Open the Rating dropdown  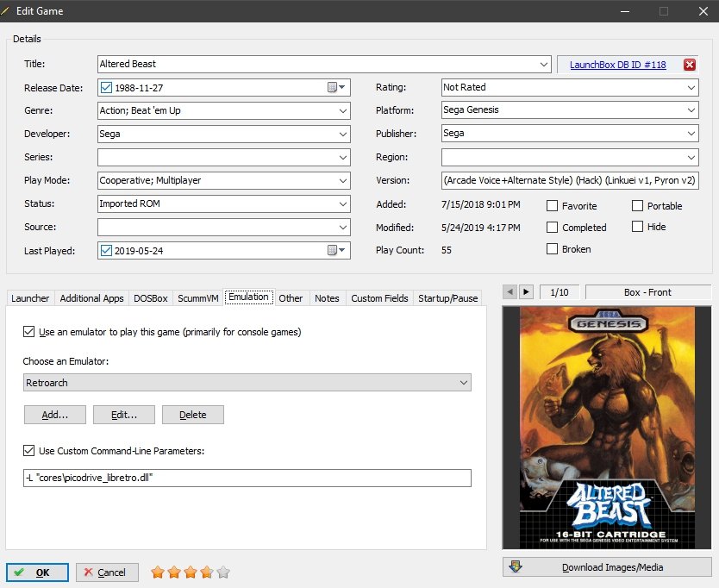(691, 87)
